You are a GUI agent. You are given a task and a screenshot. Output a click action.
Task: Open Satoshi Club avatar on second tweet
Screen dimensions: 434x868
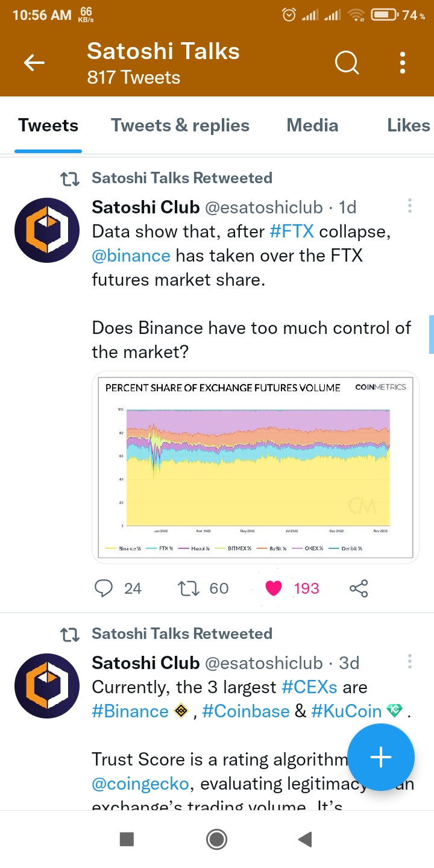pos(47,686)
